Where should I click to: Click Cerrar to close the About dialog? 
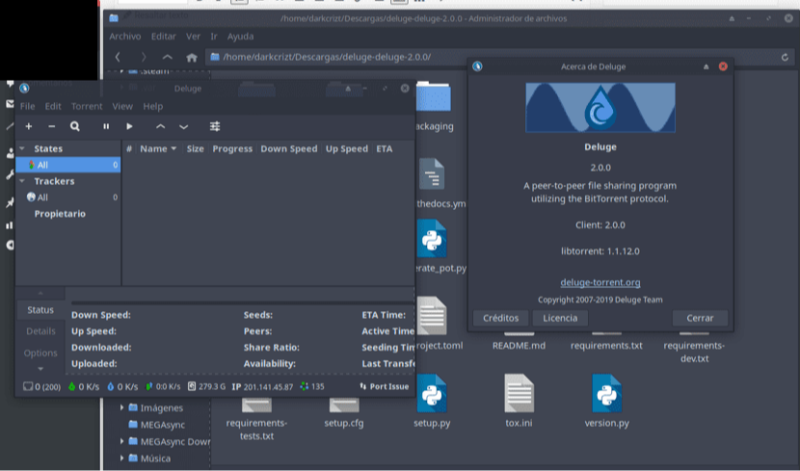click(700, 318)
